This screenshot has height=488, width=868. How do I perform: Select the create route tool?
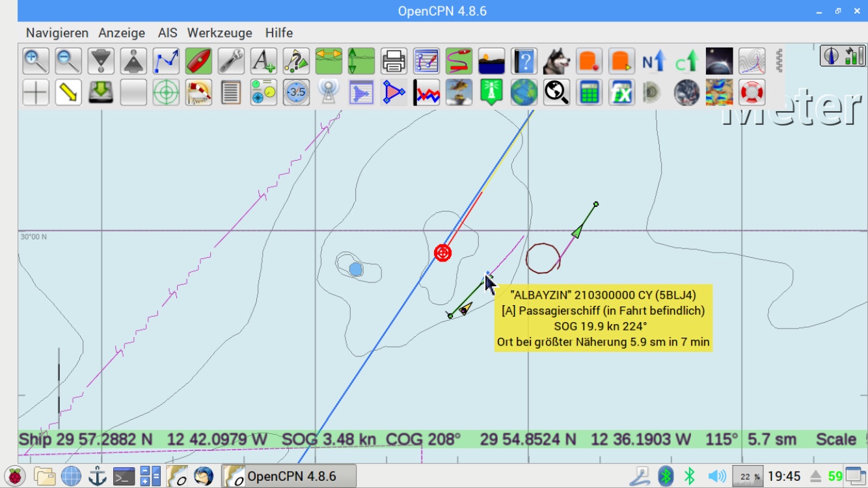pos(166,61)
